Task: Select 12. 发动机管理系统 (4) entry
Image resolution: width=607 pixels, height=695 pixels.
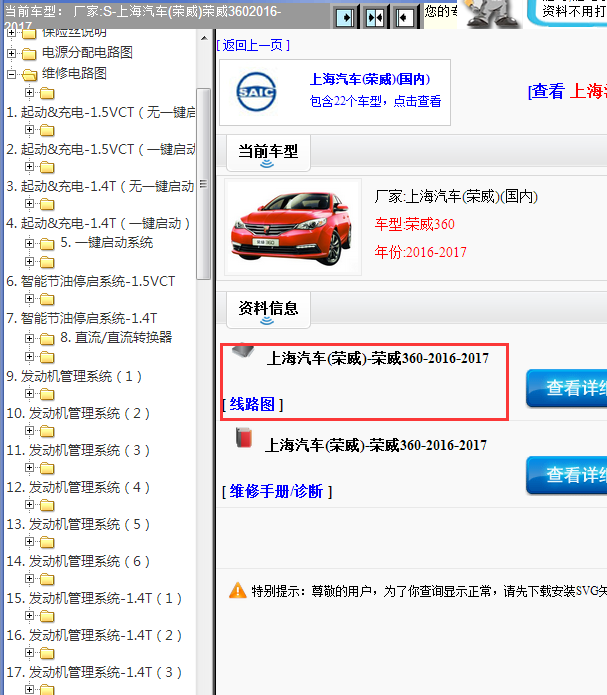Action: (x=78, y=487)
